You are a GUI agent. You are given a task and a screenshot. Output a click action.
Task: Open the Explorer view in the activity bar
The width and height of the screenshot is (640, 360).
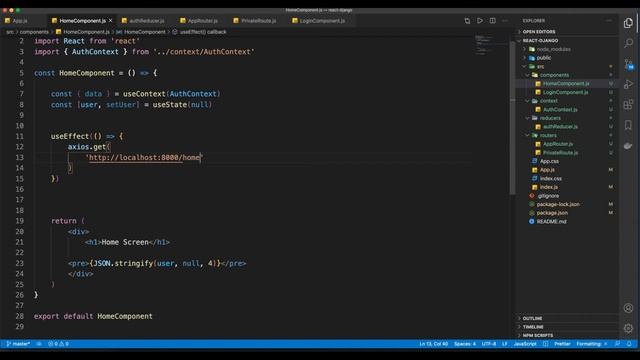point(628,23)
